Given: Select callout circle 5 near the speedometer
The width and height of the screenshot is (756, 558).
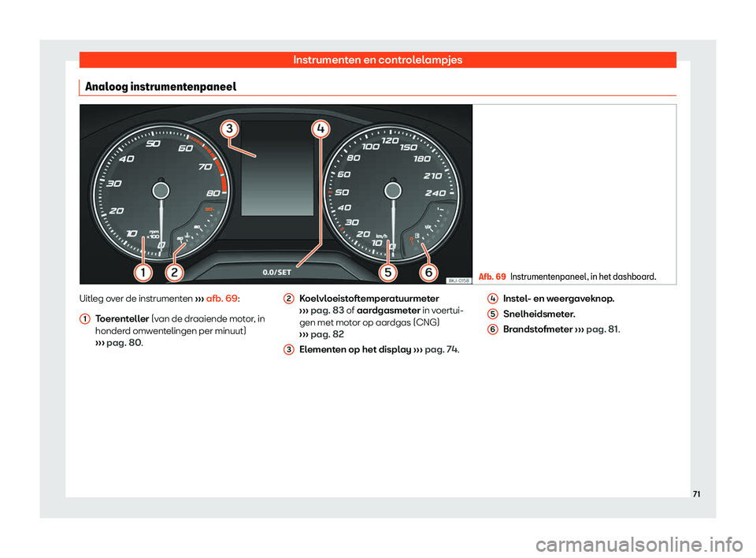Looking at the screenshot, I should tap(388, 273).
